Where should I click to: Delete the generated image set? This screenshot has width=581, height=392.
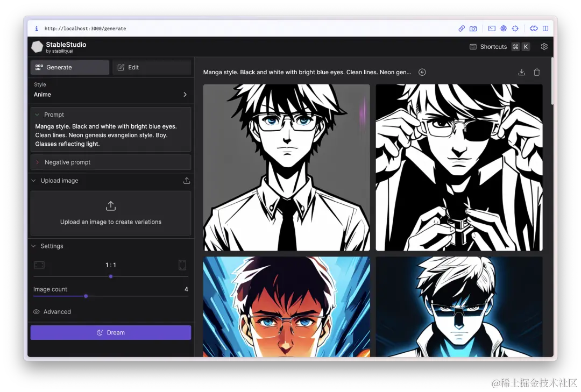tap(536, 72)
